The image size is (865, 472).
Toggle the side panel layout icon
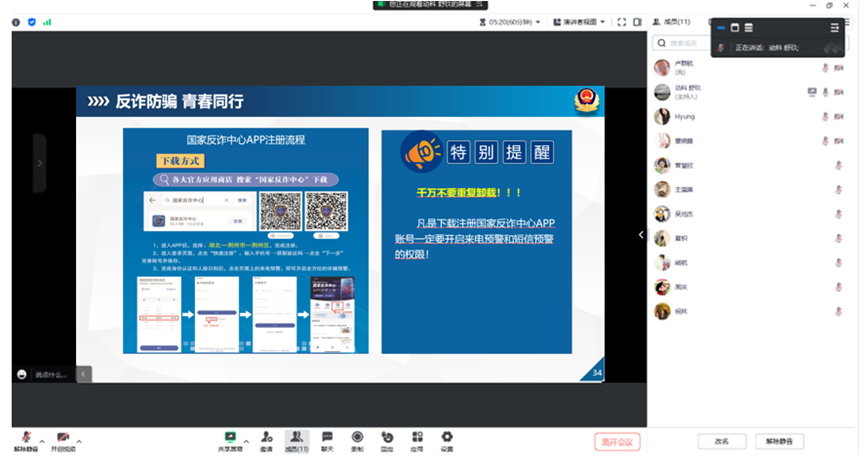(639, 21)
